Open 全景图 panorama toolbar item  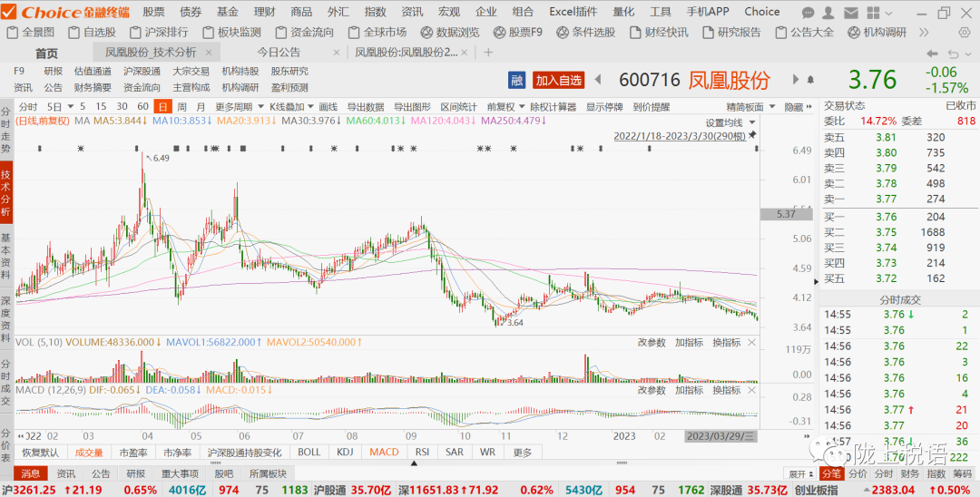point(31,33)
